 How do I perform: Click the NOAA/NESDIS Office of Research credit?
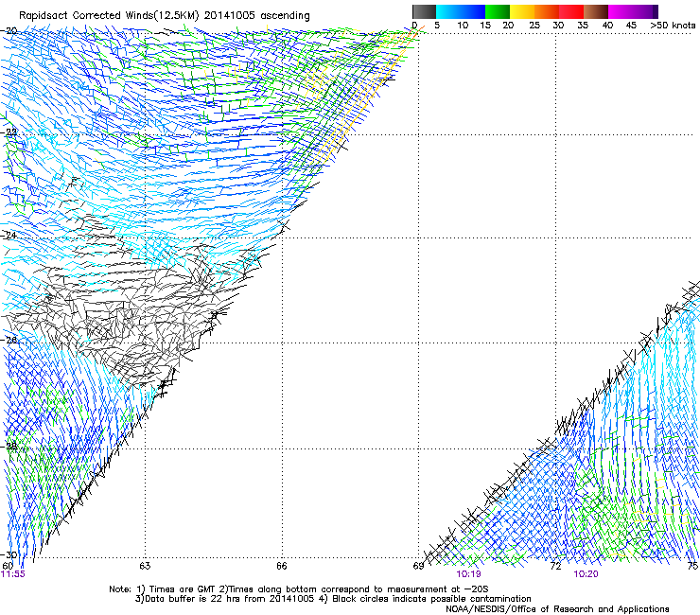557,609
